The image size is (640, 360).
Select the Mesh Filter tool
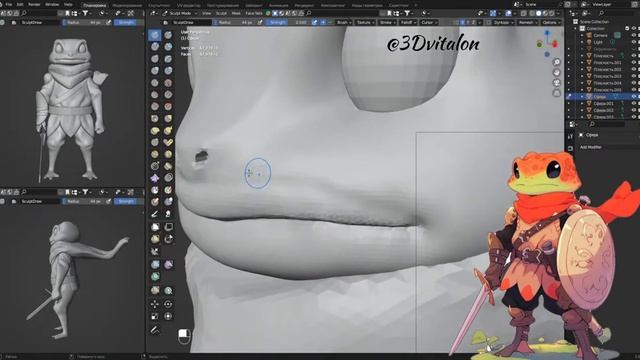[x=155, y=265]
